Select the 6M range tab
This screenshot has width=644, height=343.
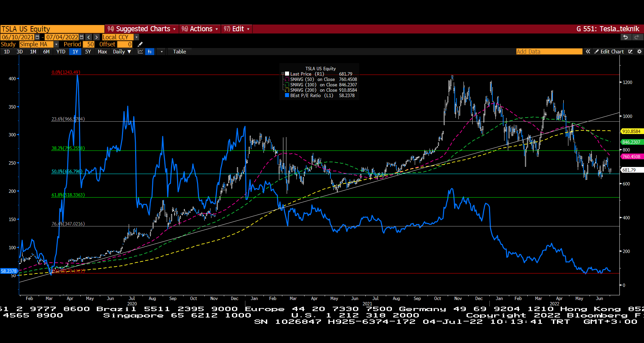46,52
